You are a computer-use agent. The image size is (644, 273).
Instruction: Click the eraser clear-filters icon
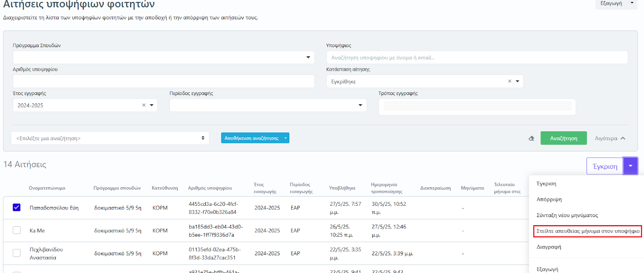tap(531, 138)
